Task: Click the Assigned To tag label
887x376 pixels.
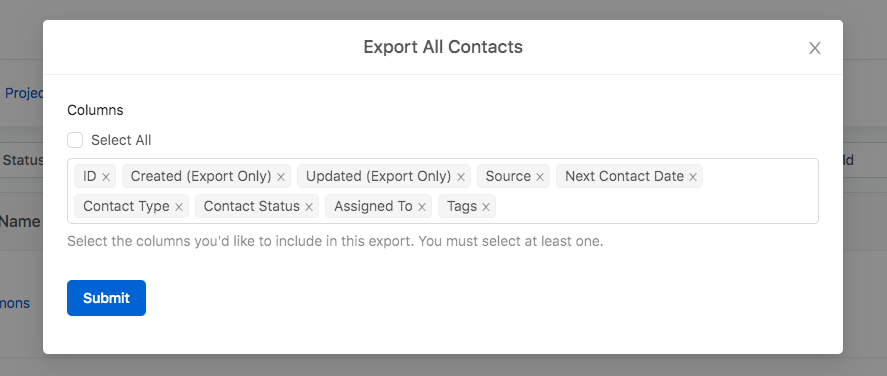Action: 373,206
